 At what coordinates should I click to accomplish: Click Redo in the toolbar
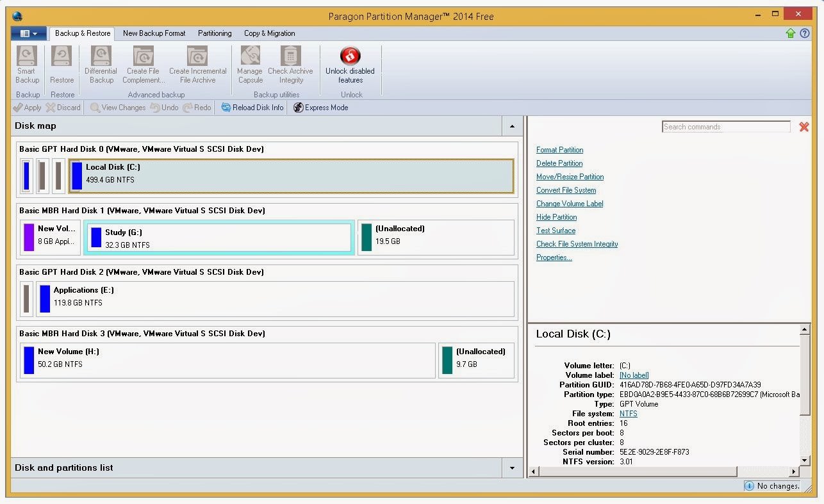tap(197, 108)
